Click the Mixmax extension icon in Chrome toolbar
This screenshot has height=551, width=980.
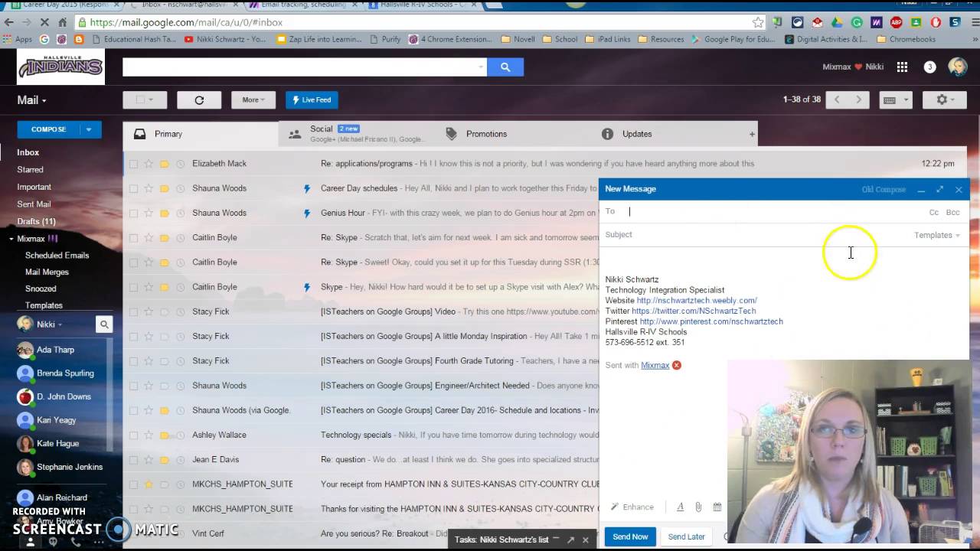877,22
